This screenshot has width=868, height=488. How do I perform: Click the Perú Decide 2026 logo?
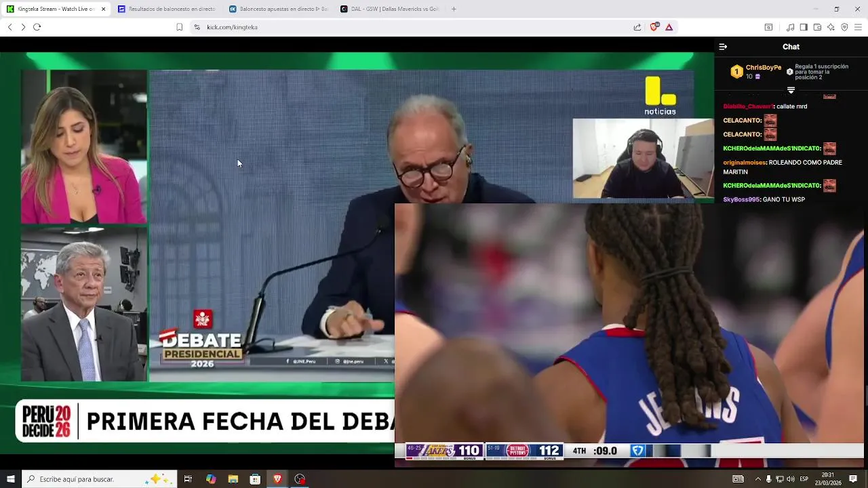[46, 421]
